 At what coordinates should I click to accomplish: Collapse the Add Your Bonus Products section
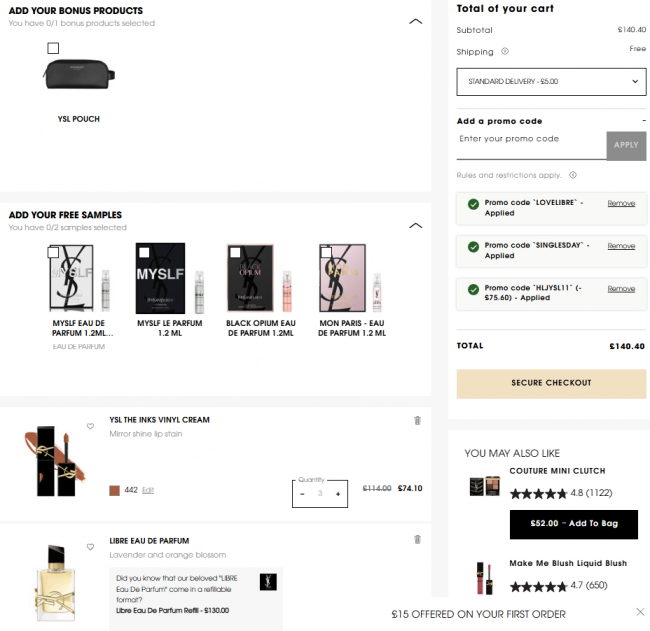pos(416,20)
